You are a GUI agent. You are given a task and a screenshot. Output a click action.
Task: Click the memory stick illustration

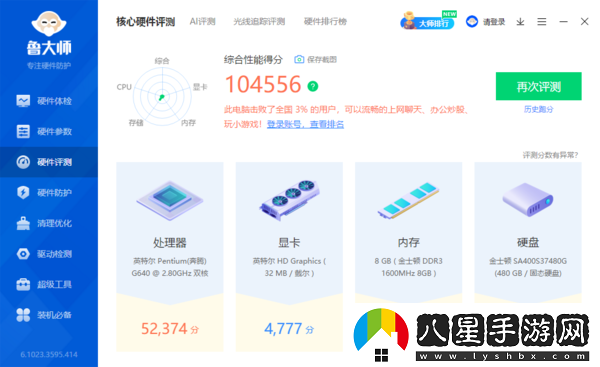(x=408, y=200)
